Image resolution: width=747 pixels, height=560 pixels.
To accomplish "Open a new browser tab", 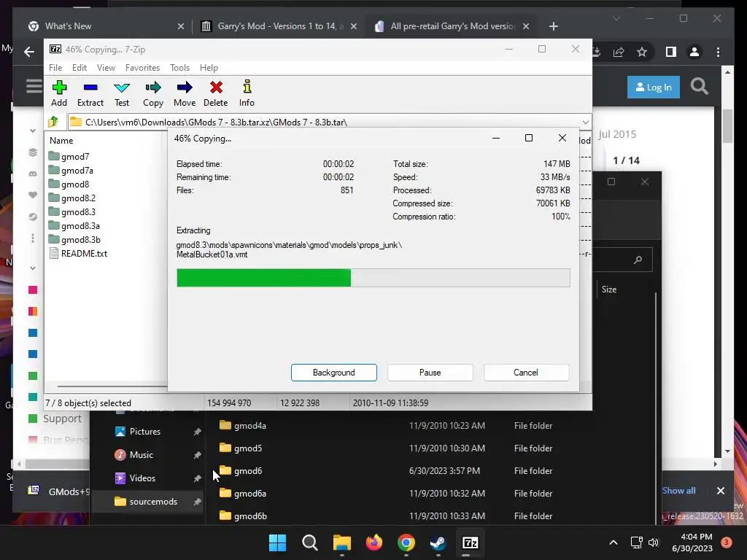I will (x=553, y=26).
